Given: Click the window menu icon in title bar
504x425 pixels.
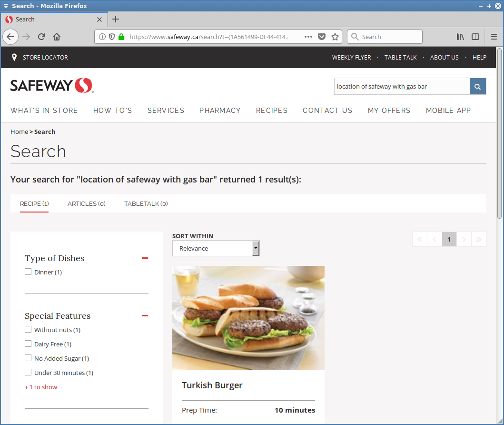Looking at the screenshot, I should [6, 6].
